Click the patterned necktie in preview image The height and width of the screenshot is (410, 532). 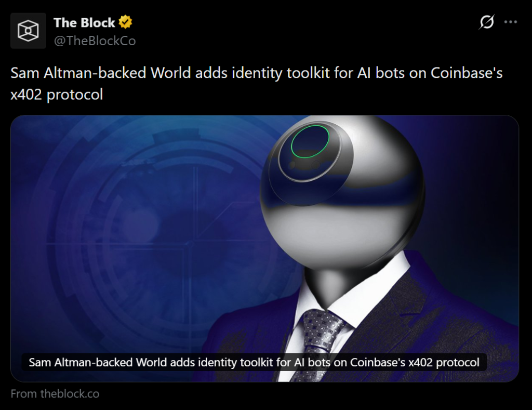coord(319,343)
